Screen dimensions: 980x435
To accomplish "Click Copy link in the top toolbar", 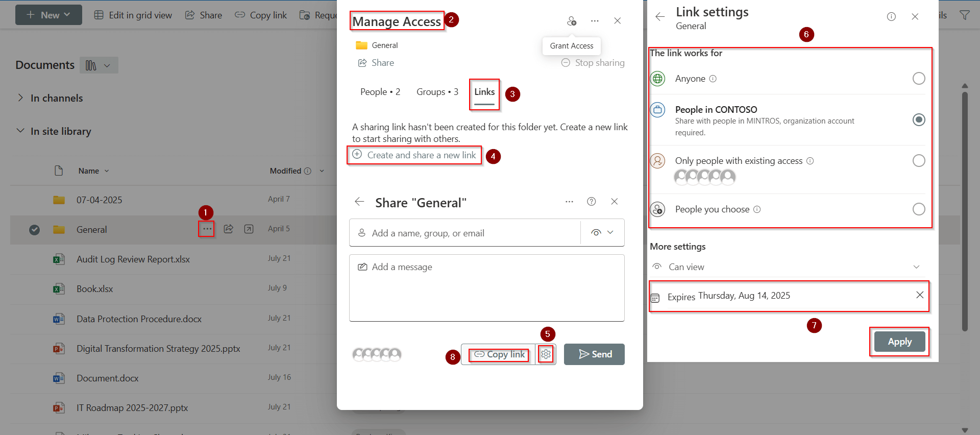I will click(261, 15).
